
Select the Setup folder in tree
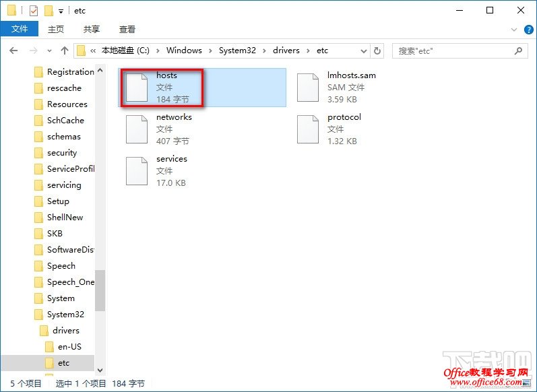pos(52,201)
